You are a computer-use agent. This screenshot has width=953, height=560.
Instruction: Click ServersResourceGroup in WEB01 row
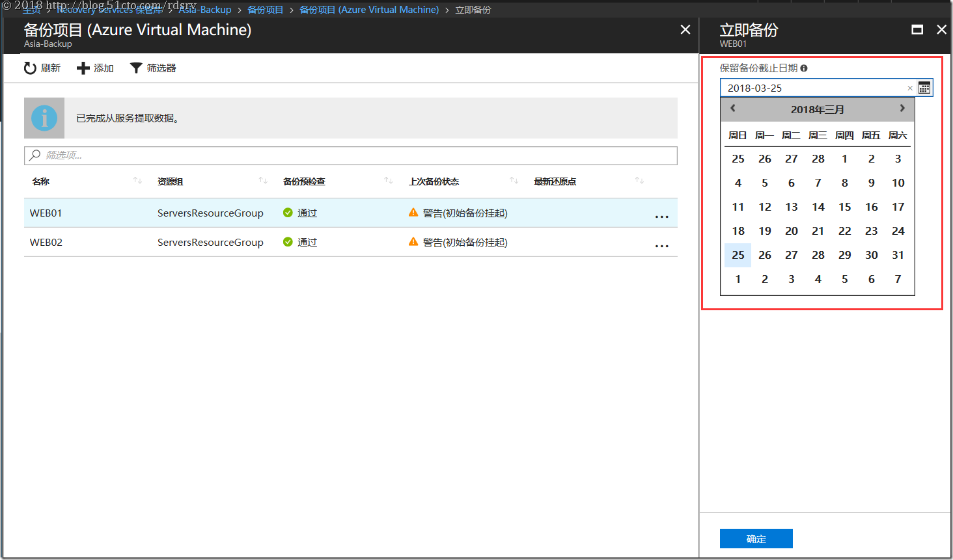tap(210, 213)
